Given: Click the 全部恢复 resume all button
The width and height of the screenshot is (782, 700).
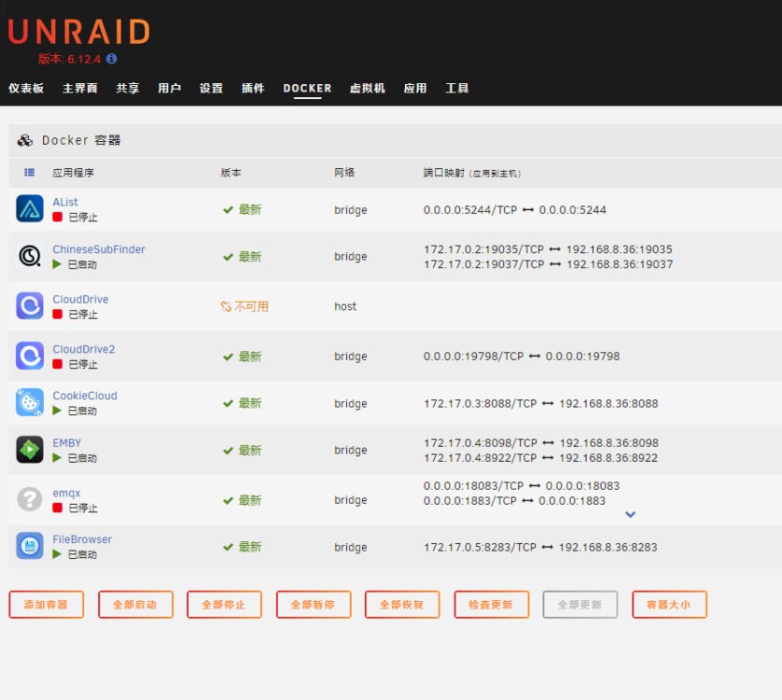Looking at the screenshot, I should 402,604.
